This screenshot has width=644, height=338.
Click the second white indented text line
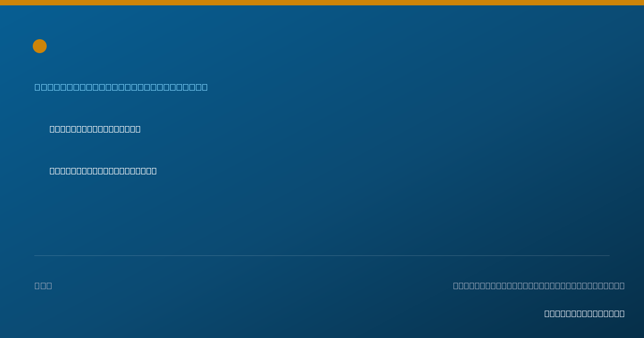[103, 171]
